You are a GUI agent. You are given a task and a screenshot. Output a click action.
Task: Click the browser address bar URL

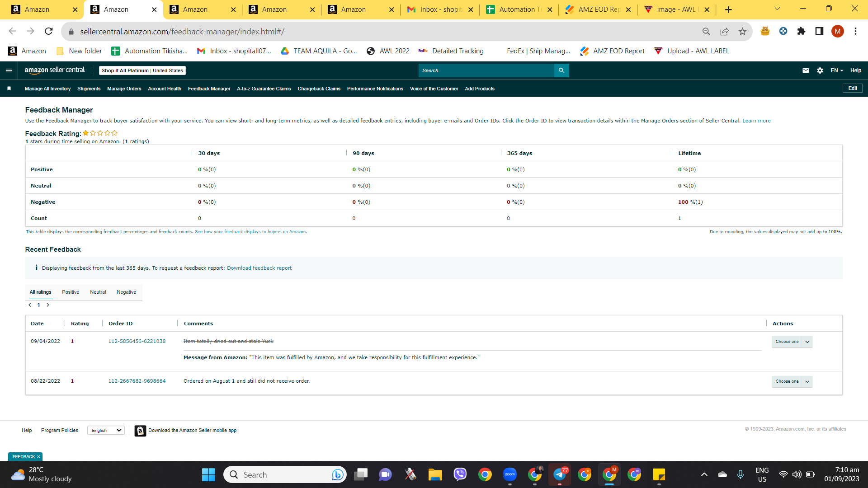[182, 31]
